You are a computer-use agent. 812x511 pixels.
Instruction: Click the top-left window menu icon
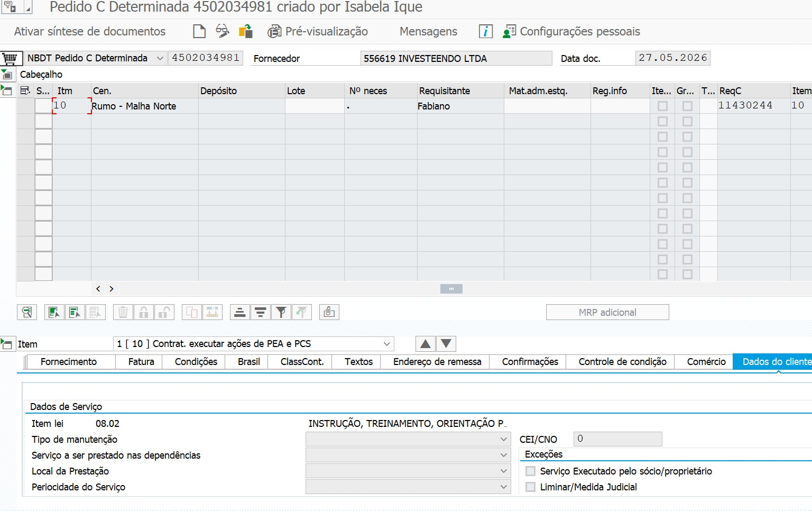point(10,7)
